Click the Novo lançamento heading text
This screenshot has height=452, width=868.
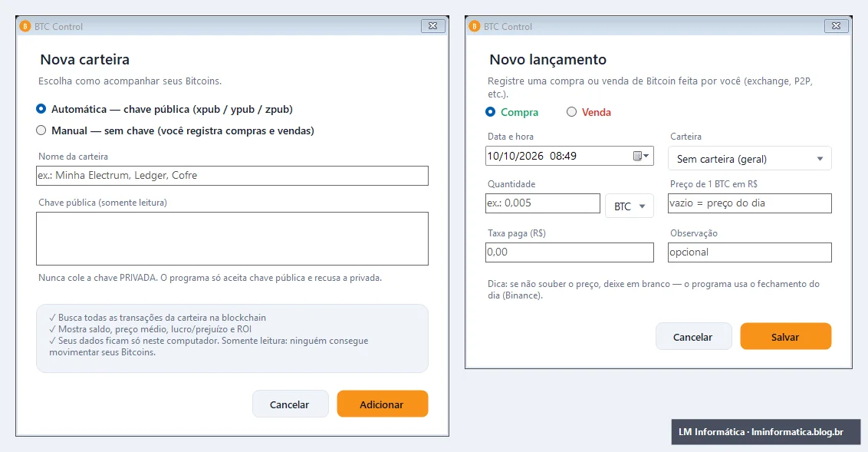[547, 59]
